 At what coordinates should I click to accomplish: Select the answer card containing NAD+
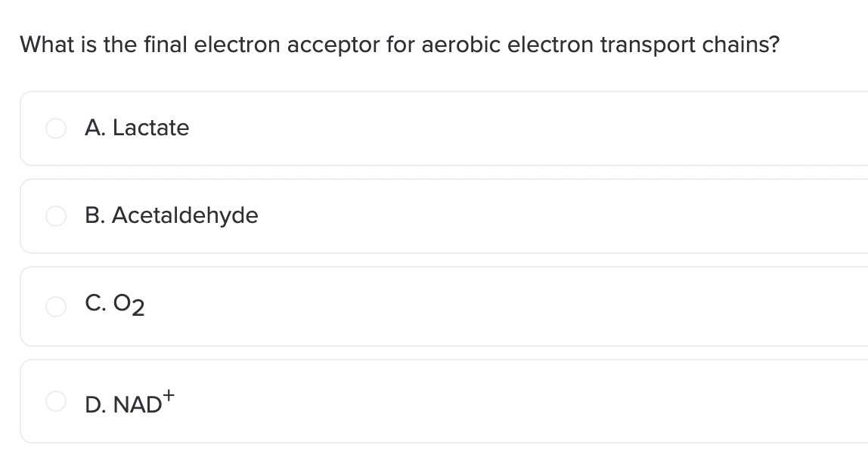pos(444,401)
